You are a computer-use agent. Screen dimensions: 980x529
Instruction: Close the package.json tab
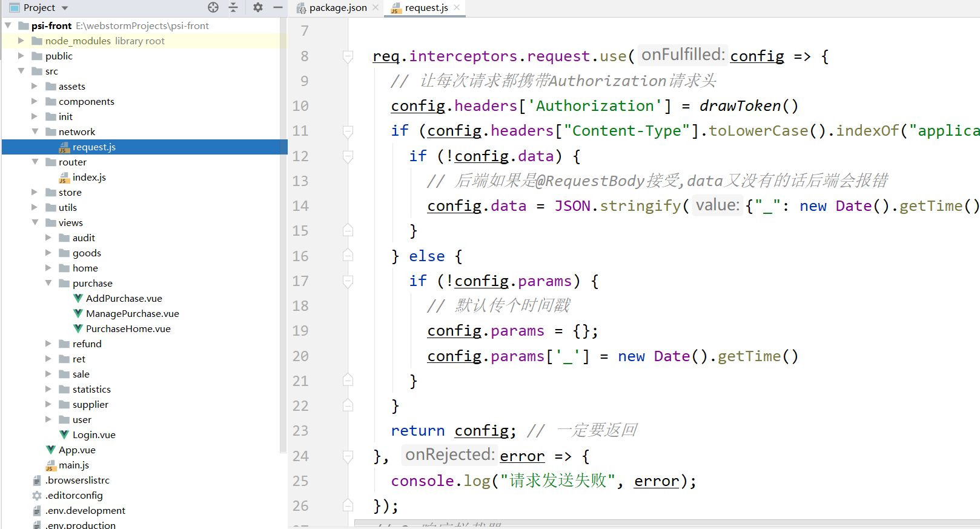click(x=376, y=7)
